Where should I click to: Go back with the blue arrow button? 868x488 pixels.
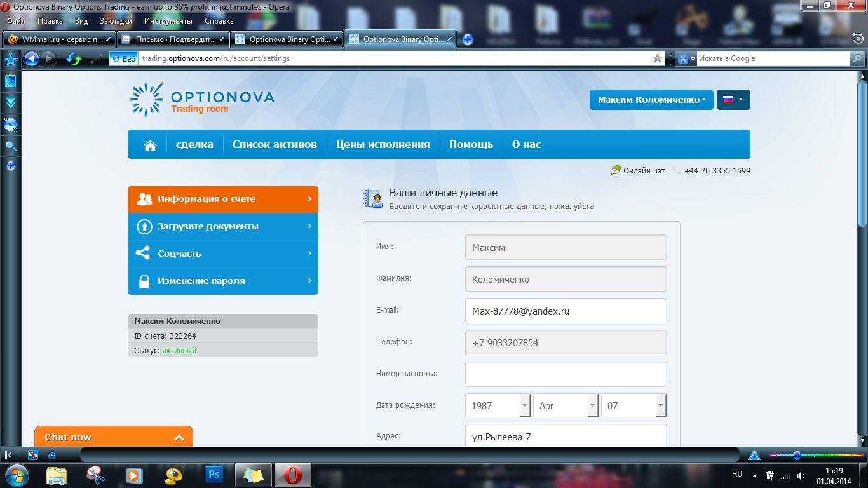(x=32, y=59)
